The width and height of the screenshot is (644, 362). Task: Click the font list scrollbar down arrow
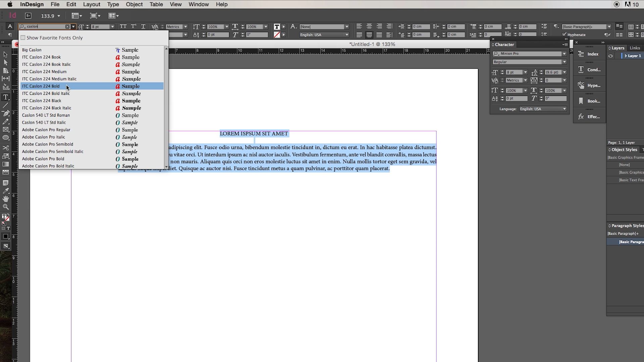click(x=166, y=167)
